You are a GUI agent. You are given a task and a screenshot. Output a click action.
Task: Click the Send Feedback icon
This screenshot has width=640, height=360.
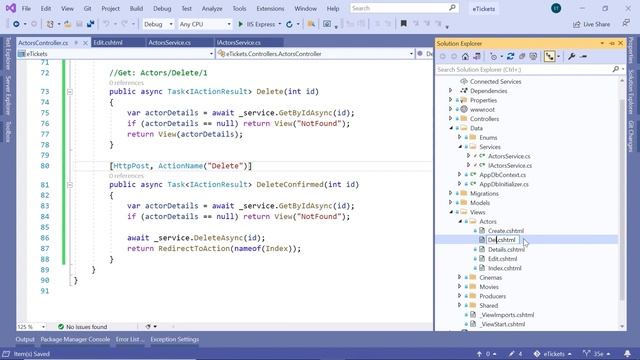626,24
